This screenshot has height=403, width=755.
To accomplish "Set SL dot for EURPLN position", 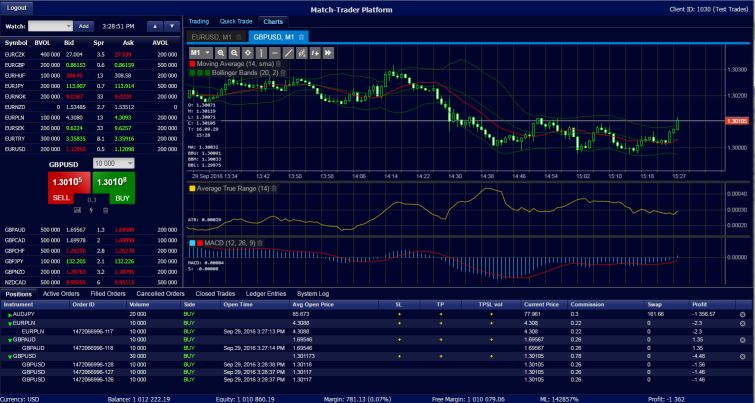I will point(399,323).
